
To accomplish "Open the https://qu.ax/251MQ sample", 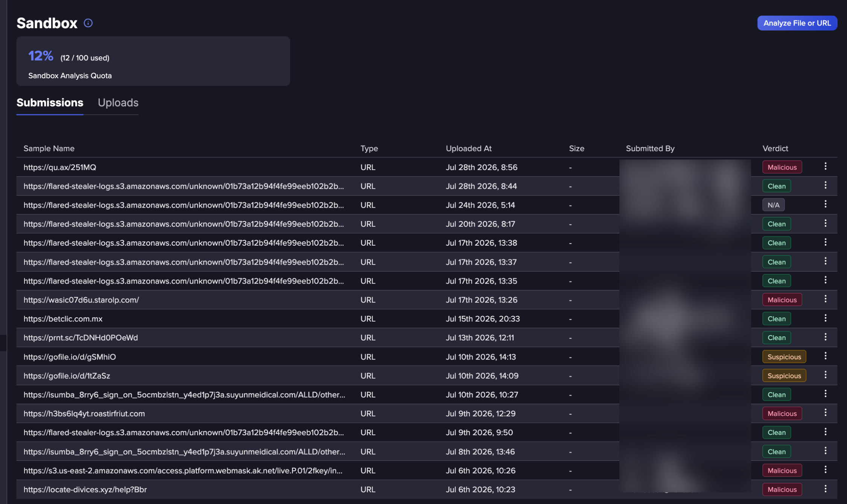I will 60,167.
